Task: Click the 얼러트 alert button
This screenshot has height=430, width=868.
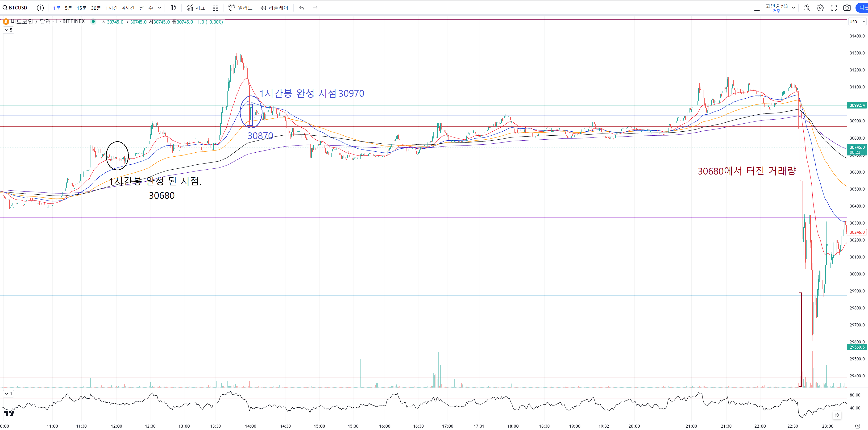Action: 241,8
